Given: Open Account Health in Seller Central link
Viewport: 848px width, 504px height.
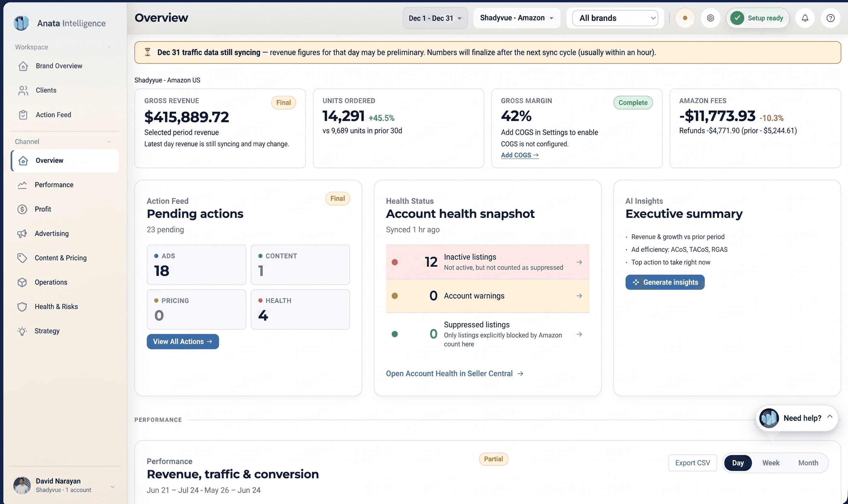Looking at the screenshot, I should click(x=454, y=374).
